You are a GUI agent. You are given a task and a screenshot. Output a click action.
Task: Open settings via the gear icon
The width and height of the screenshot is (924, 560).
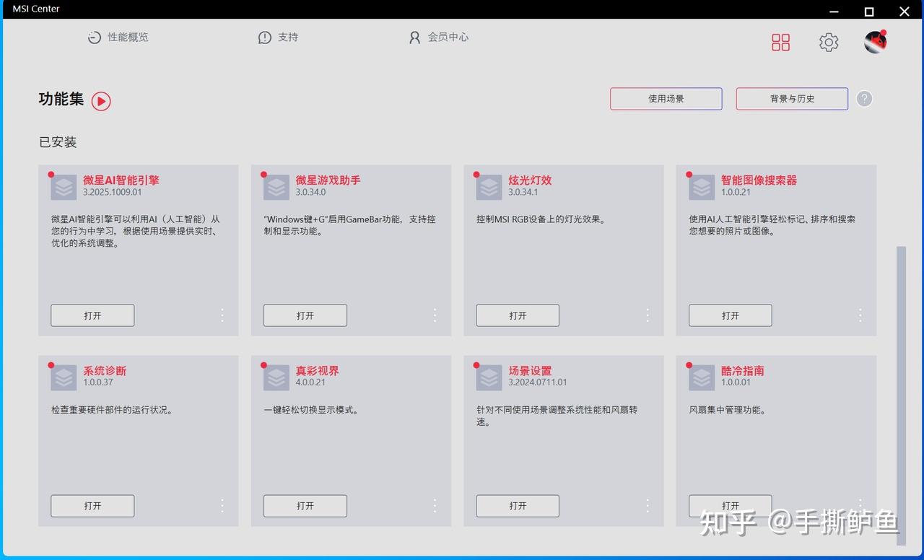[829, 43]
